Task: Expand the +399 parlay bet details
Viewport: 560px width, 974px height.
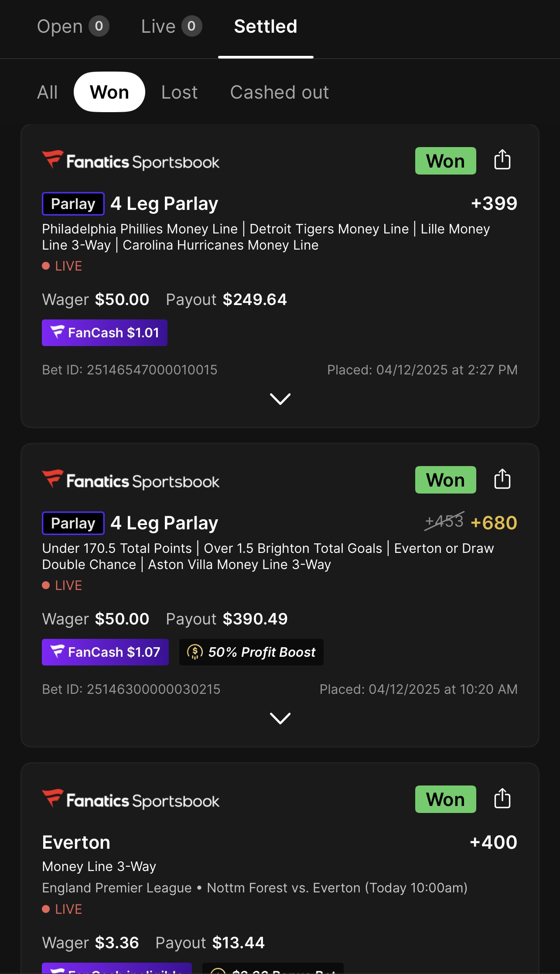Action: 280,399
